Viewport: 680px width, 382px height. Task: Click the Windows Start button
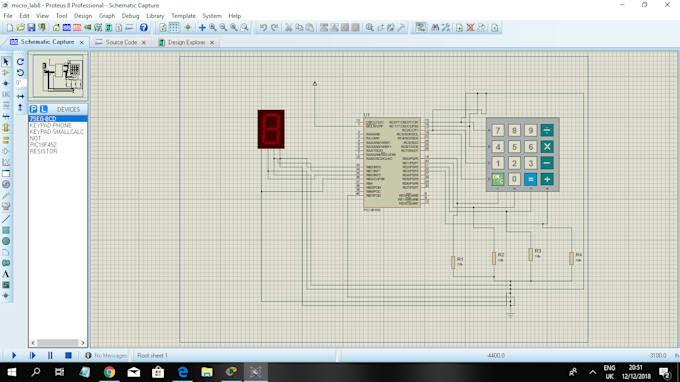point(12,372)
